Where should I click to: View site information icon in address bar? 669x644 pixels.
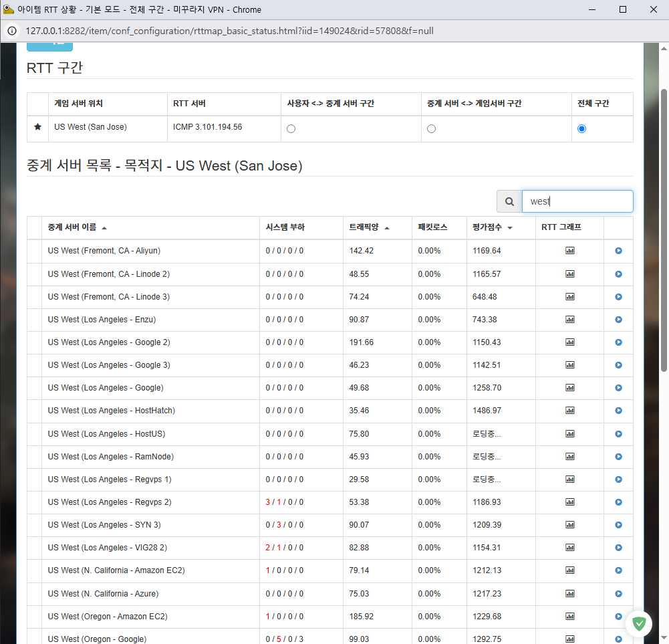(x=12, y=31)
